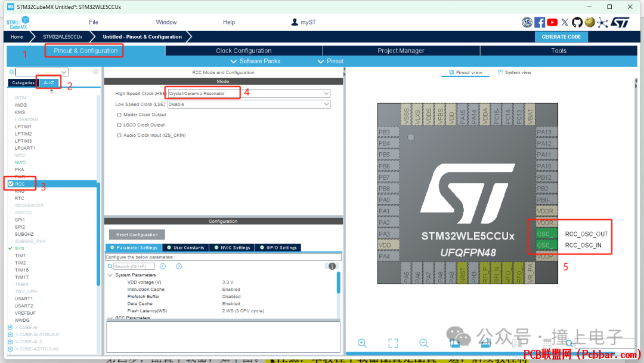The image size is (644, 363).
Task: Click the next search result arrow icon
Action: [179, 266]
